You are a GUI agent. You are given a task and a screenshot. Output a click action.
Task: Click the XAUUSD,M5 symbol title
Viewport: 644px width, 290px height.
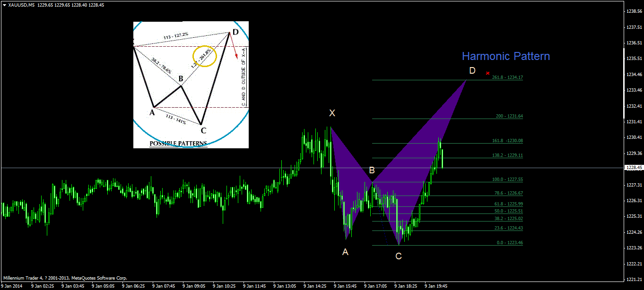(21, 5)
